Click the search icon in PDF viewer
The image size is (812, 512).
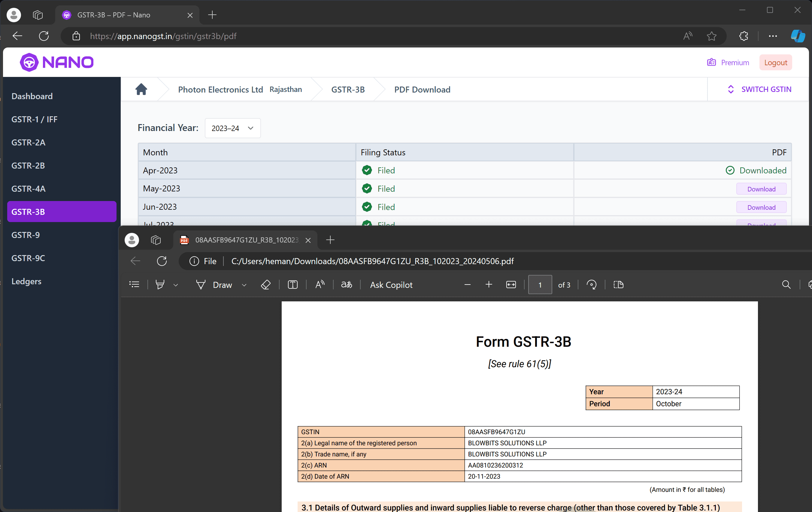(786, 285)
